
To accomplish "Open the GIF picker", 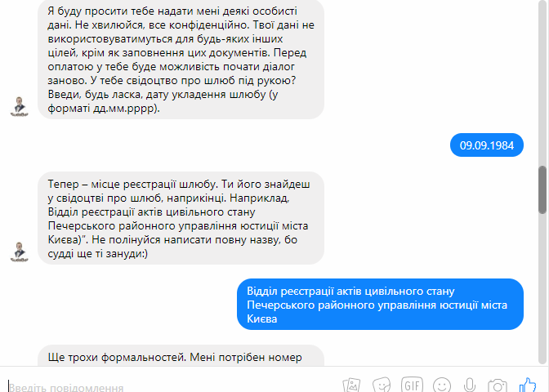I will pos(412,385).
